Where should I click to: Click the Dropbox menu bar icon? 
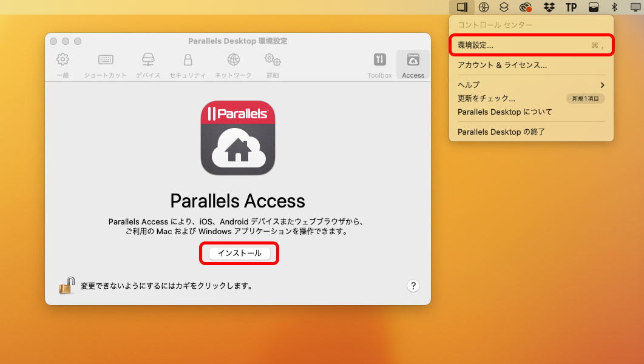[x=549, y=7]
